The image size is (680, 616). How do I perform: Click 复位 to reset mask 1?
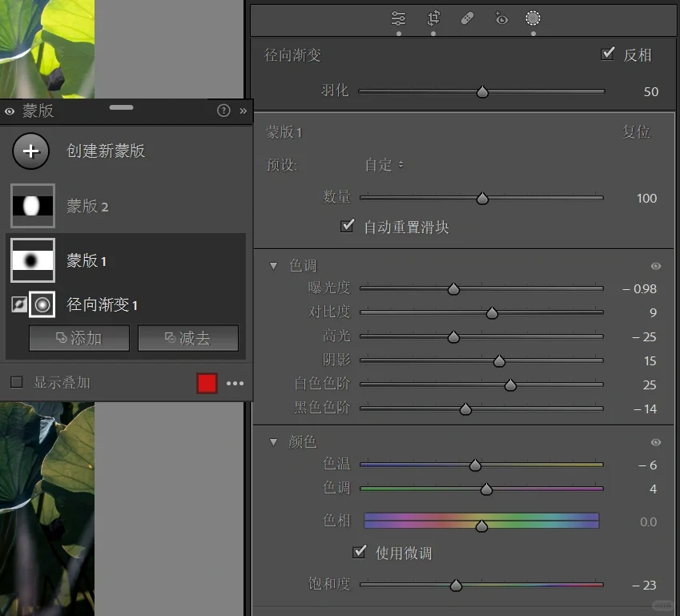(x=636, y=131)
